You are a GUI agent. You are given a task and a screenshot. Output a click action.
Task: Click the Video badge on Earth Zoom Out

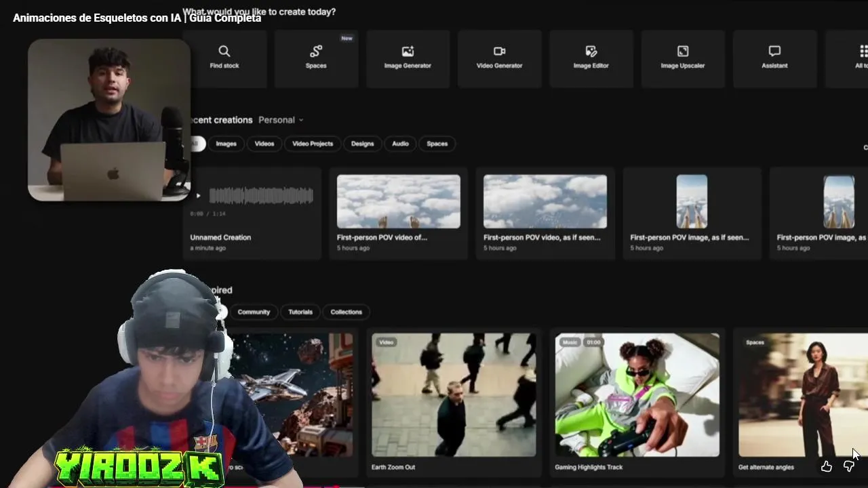pyautogui.click(x=387, y=342)
